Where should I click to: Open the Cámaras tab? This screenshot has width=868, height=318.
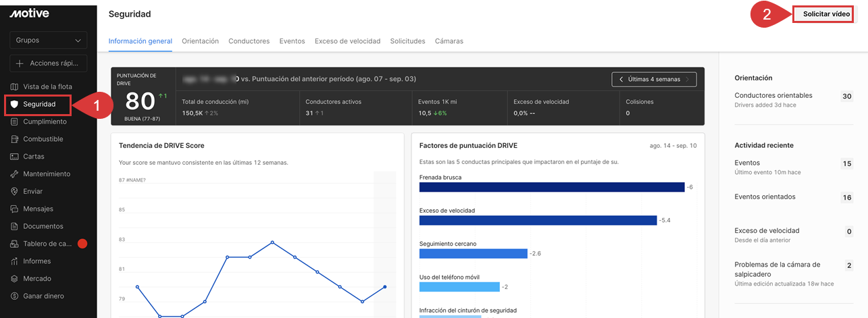[x=449, y=41]
